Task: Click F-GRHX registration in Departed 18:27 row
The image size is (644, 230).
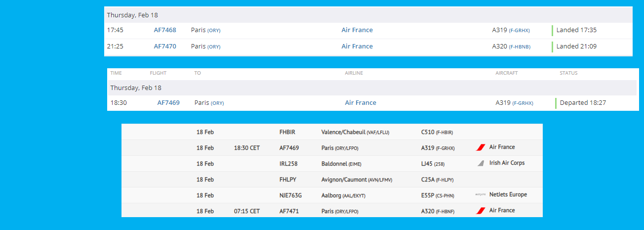Action: pos(523,103)
